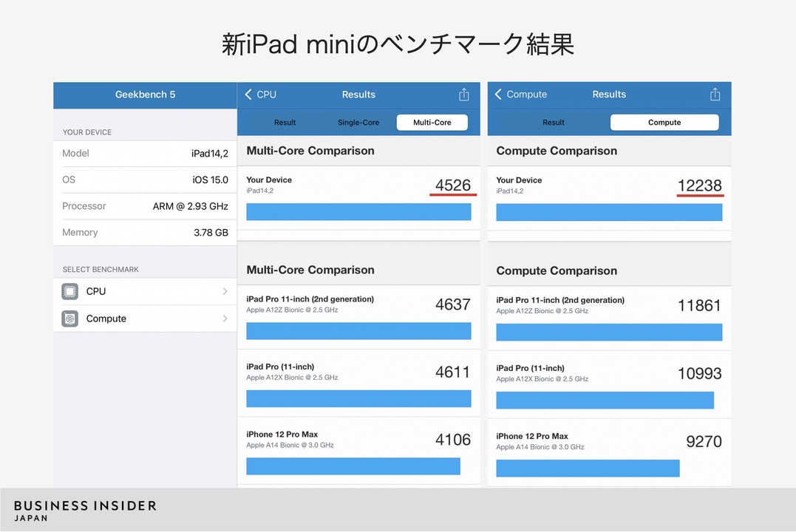Click the Business Insider Japan logo
Screen dimensions: 796x532
point(85,511)
